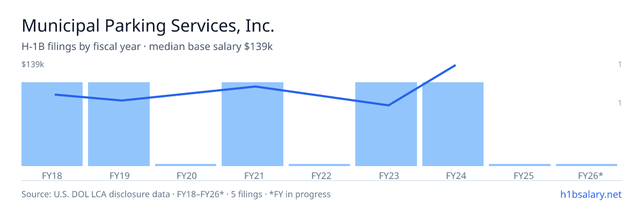Select the small FY25 bar stub
Image resolution: width=644 pixels, height=215 pixels.
pos(519,165)
